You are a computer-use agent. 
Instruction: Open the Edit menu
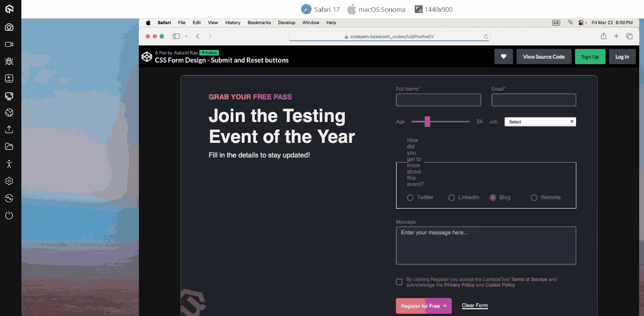197,23
